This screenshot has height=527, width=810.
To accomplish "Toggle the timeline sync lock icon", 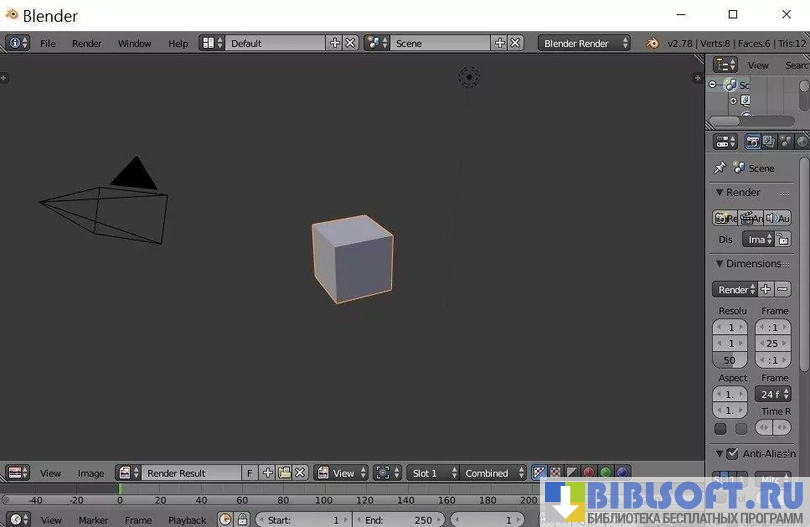I will click(x=242, y=520).
